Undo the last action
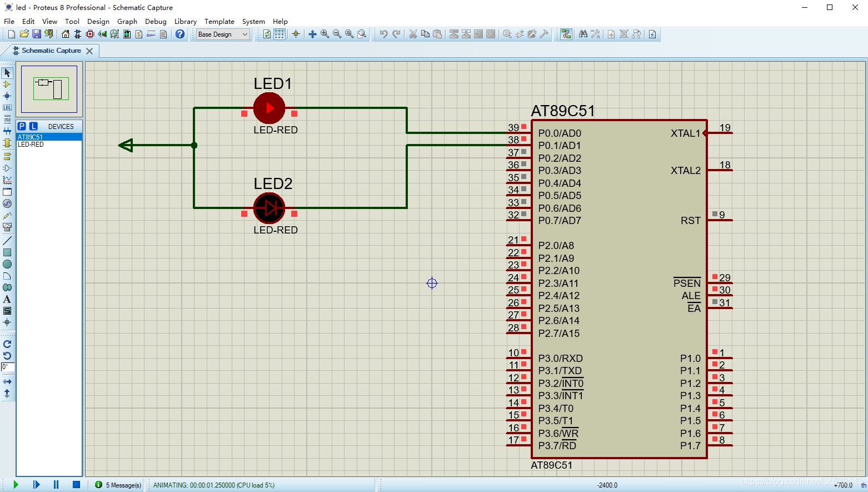The height and width of the screenshot is (492, 868). coord(383,34)
